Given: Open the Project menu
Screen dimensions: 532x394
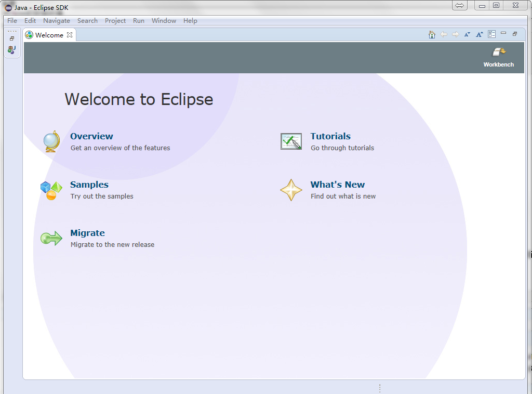Looking at the screenshot, I should point(115,21).
